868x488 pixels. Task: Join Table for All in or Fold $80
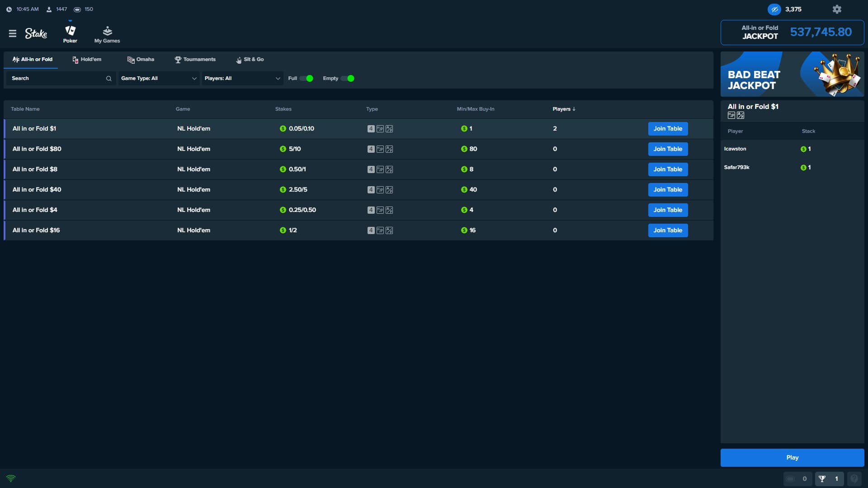pyautogui.click(x=668, y=149)
